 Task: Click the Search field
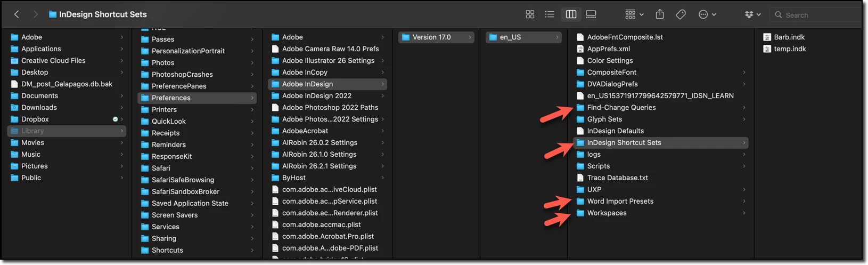pos(816,15)
